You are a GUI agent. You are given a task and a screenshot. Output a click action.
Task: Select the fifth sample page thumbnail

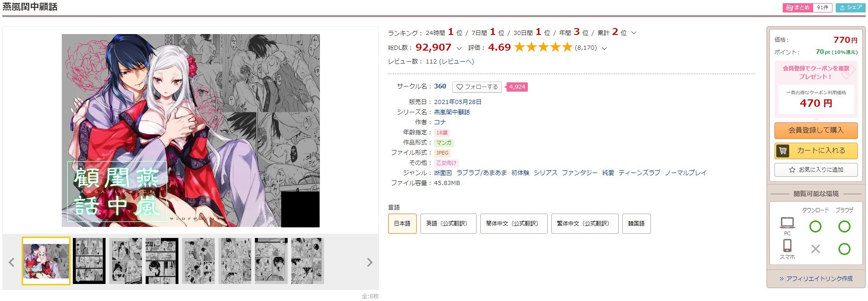198,261
